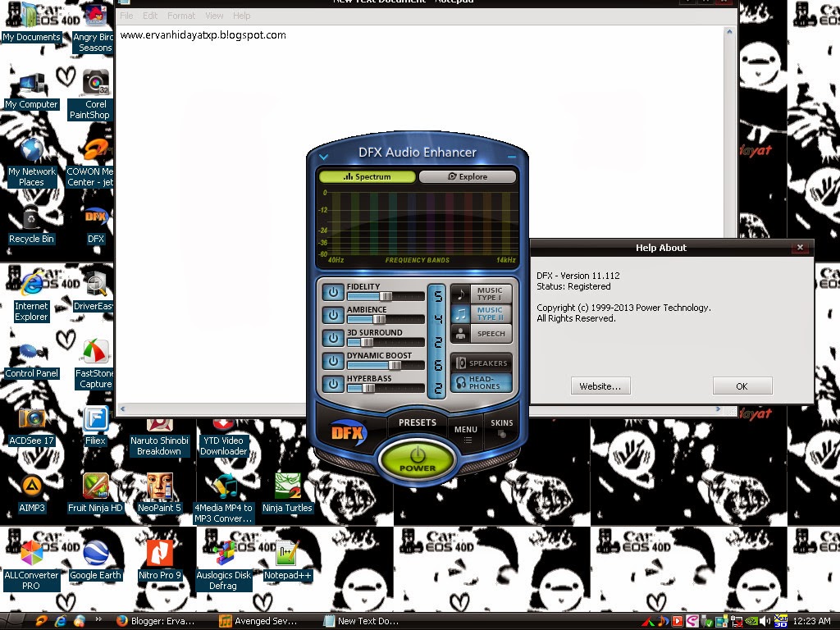840x630 pixels.
Task: Select the AIMP3 desktop icon
Action: coord(31,494)
